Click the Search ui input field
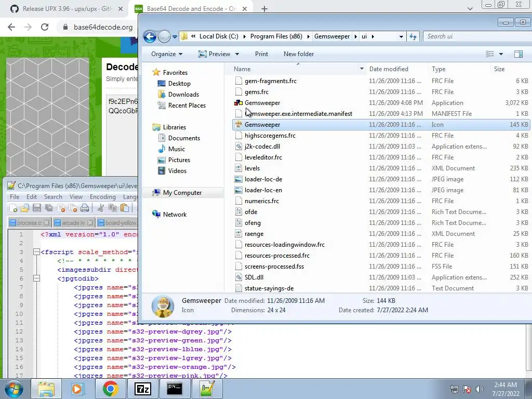The image size is (532, 399). pyautogui.click(x=477, y=36)
